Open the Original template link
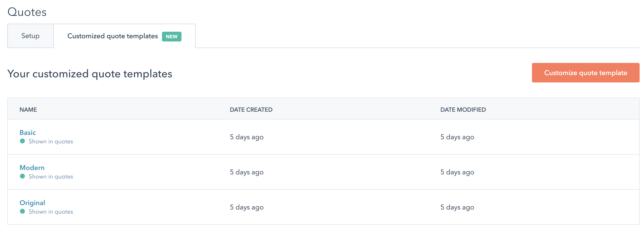This screenshot has width=644, height=239. 32,202
